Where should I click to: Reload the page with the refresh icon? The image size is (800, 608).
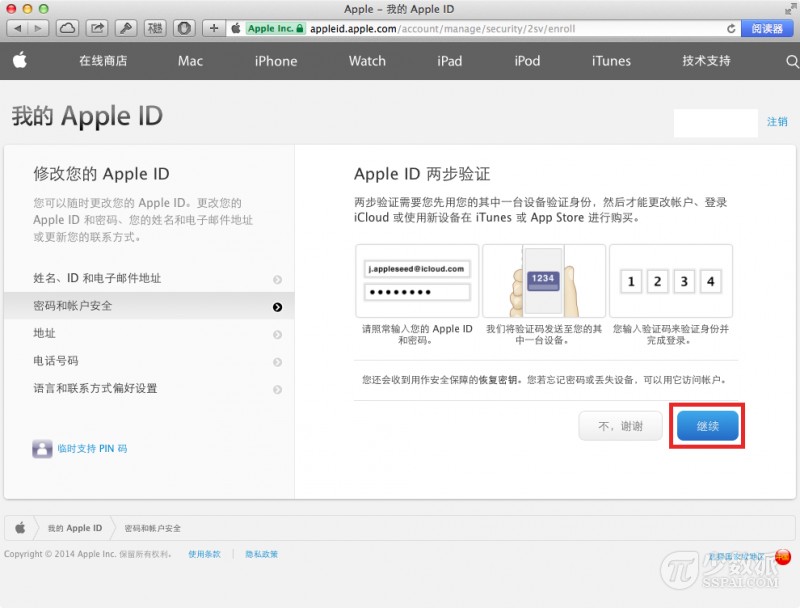point(731,29)
